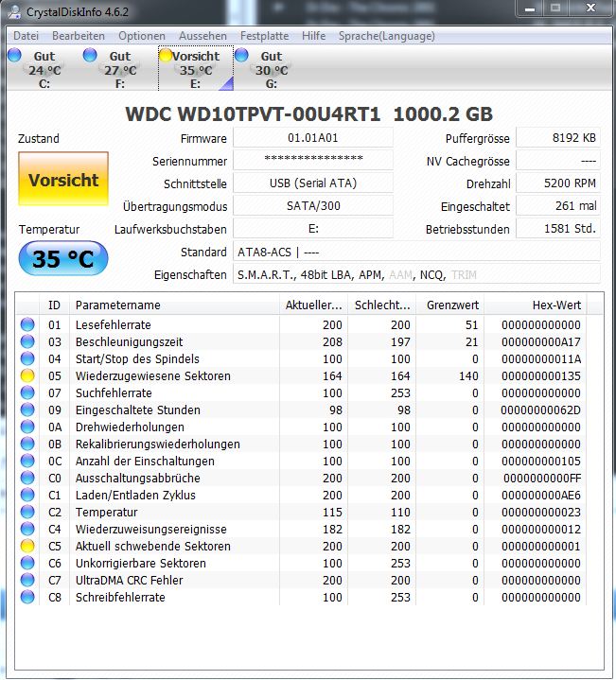Click the blue icon for Eingeschaltete Stunden
Screen dimensions: 616x680
click(27, 410)
